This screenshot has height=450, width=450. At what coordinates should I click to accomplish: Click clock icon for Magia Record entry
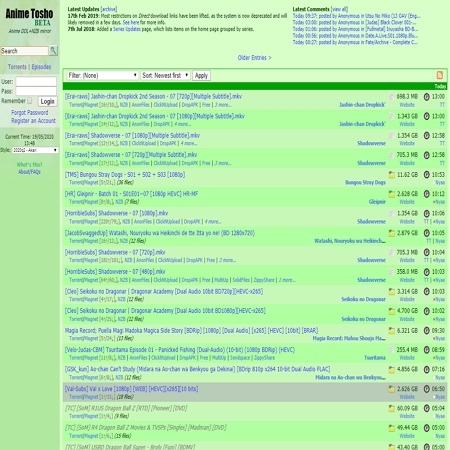pos(426,331)
